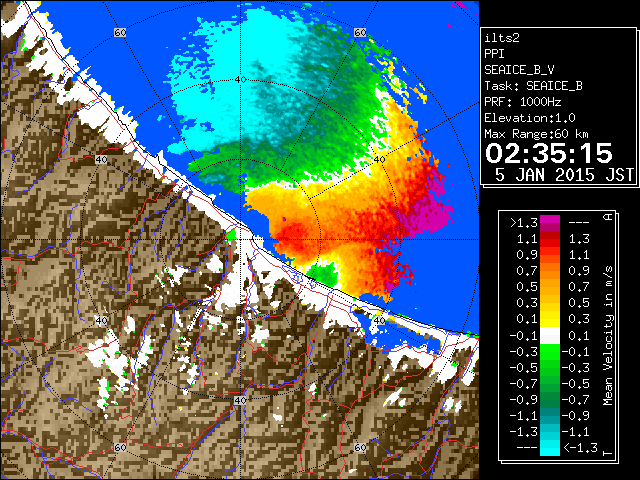Click the '5 JAN 2015 JST' date
The image size is (640, 480).
(x=564, y=175)
